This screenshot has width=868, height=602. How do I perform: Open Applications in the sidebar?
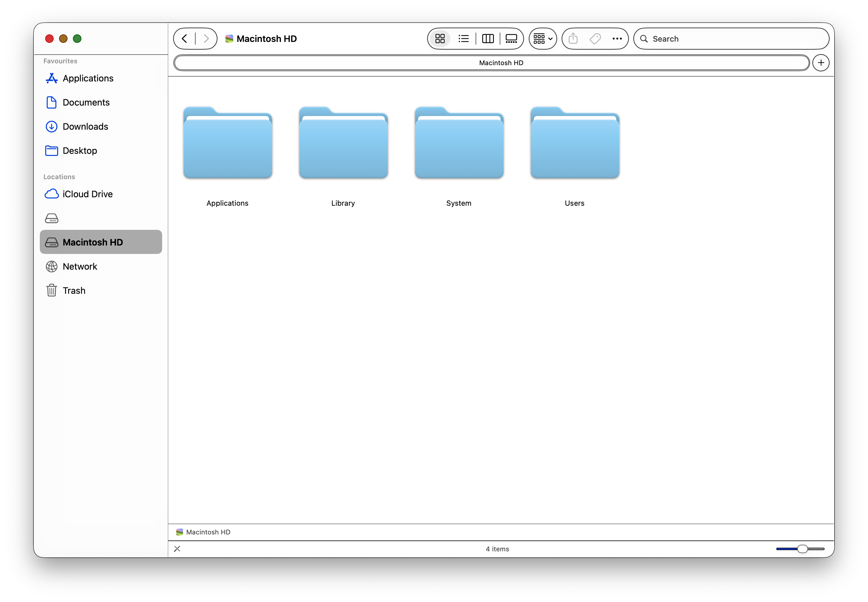(101, 78)
